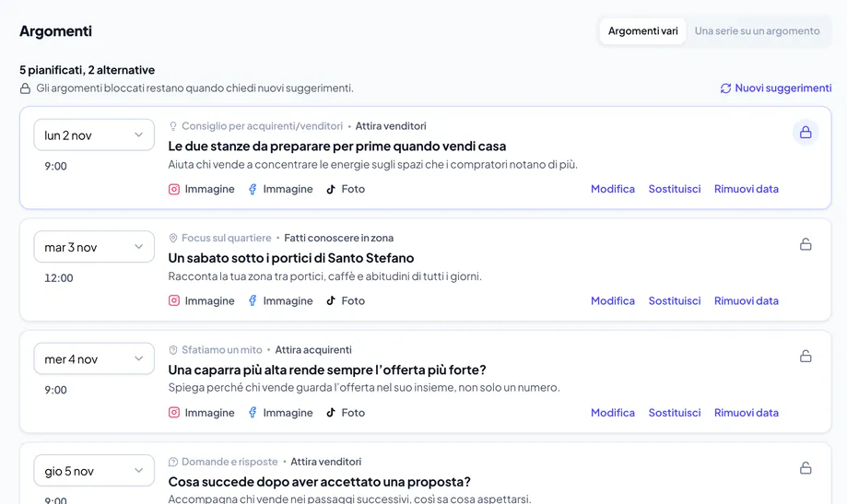
Task: Click question bubble icon beside 'Domande e risposte'
Action: tap(173, 462)
